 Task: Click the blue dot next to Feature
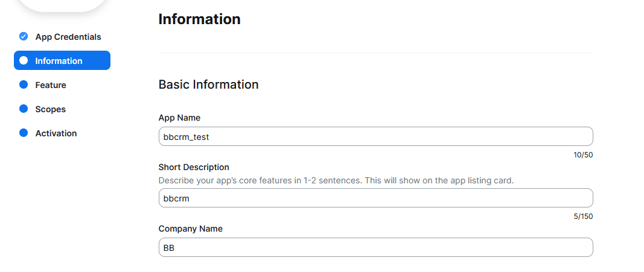24,85
